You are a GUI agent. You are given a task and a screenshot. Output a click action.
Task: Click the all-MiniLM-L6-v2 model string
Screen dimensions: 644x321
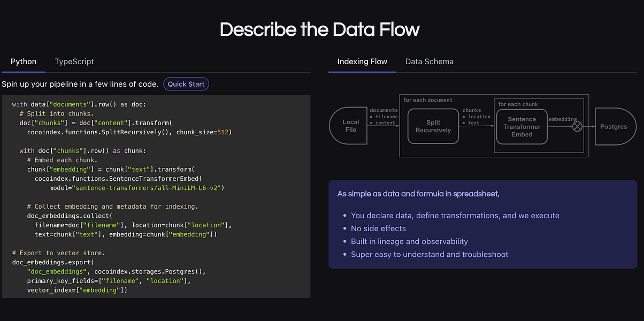click(149, 188)
